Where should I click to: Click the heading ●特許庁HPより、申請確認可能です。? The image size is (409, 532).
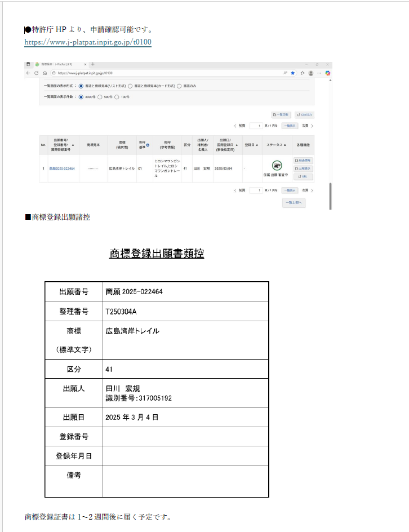(x=90, y=29)
